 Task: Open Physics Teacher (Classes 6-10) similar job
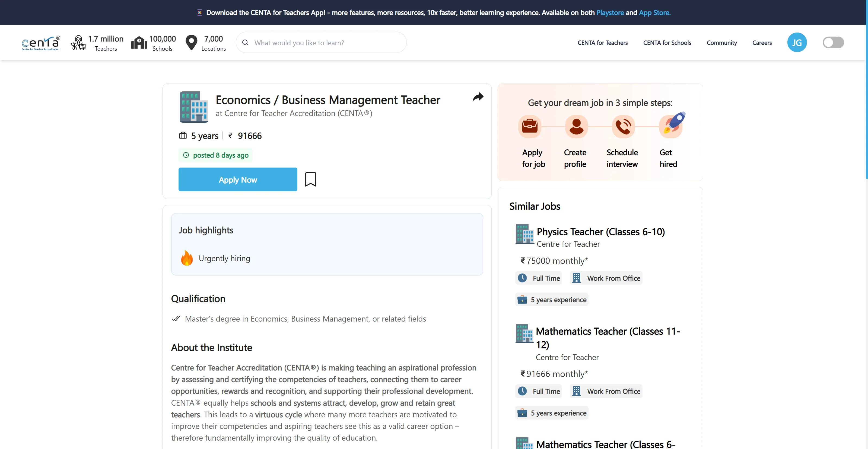click(x=600, y=232)
